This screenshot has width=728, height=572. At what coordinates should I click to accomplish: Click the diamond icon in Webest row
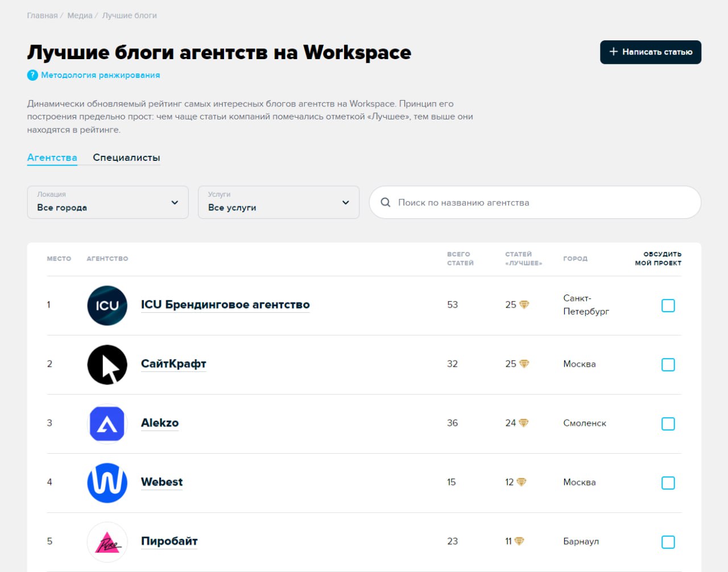click(522, 482)
